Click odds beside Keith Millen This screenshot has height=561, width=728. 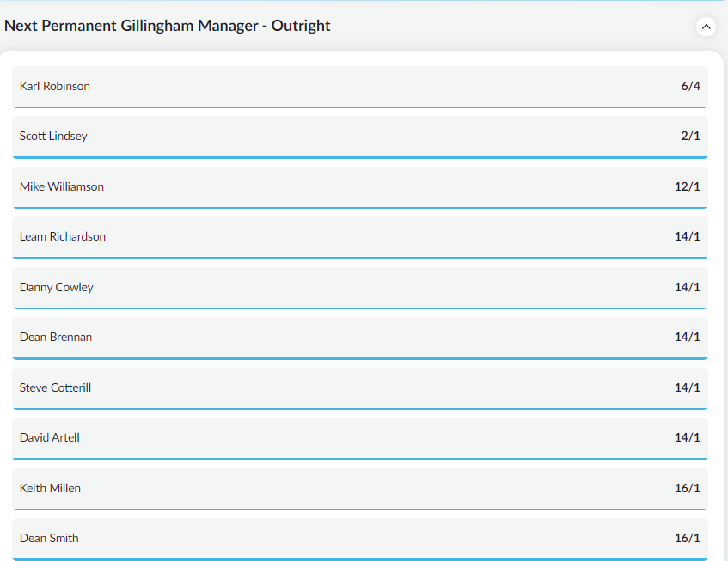(x=687, y=488)
